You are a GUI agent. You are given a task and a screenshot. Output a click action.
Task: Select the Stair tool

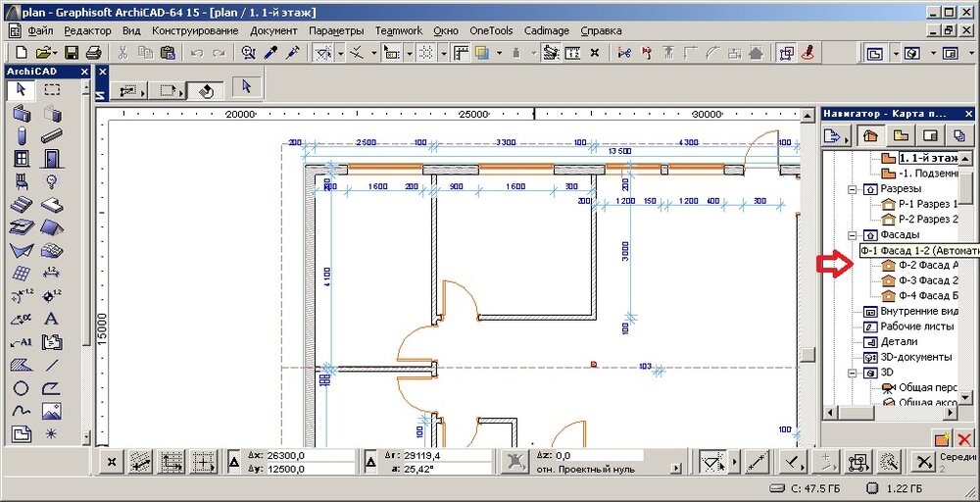[22, 204]
